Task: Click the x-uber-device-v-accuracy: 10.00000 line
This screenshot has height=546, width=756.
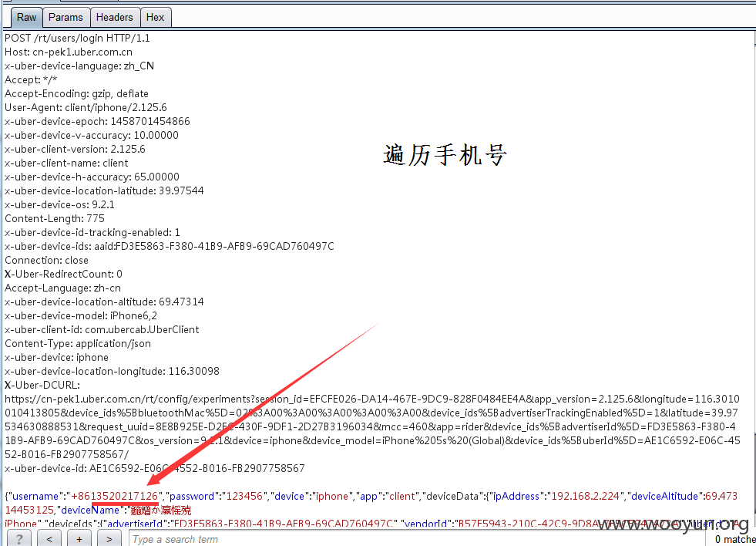Action: pyautogui.click(x=92, y=136)
